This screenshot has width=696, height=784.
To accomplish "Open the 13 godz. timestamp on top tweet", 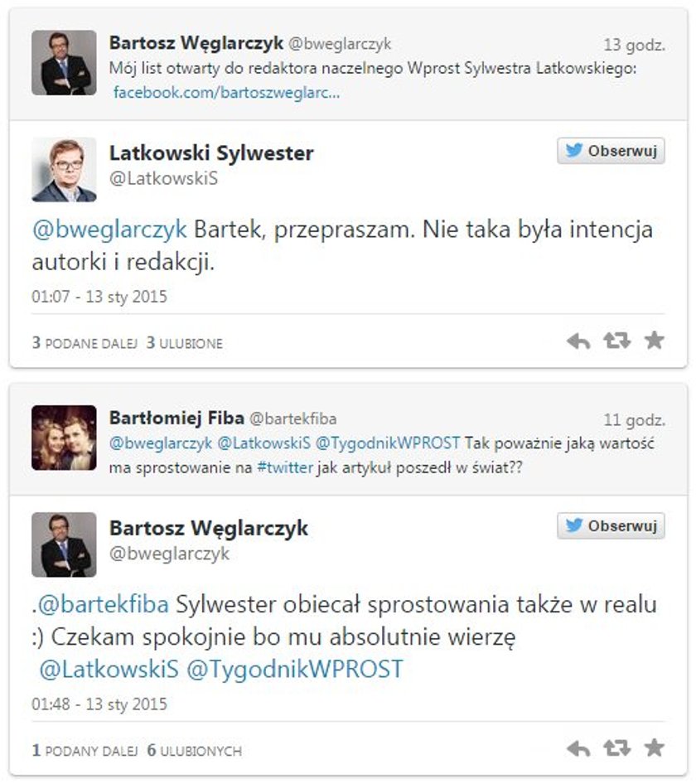I will coord(634,45).
